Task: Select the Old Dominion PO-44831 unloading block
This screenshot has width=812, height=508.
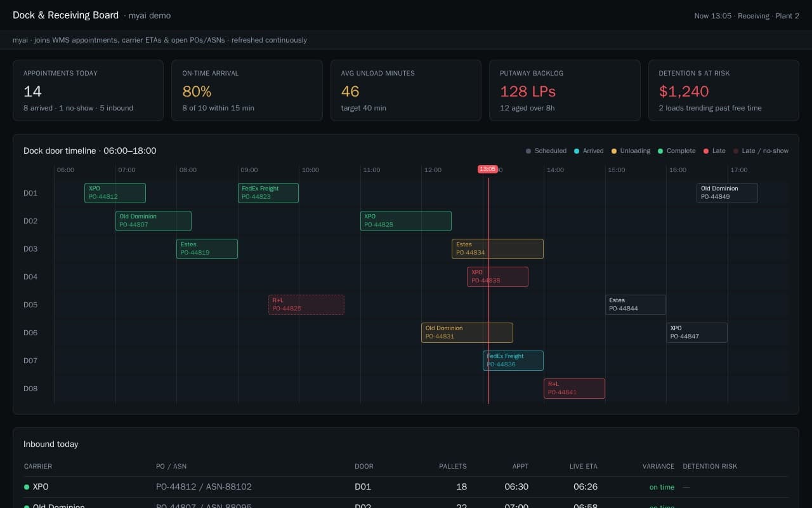Action: coord(467,333)
